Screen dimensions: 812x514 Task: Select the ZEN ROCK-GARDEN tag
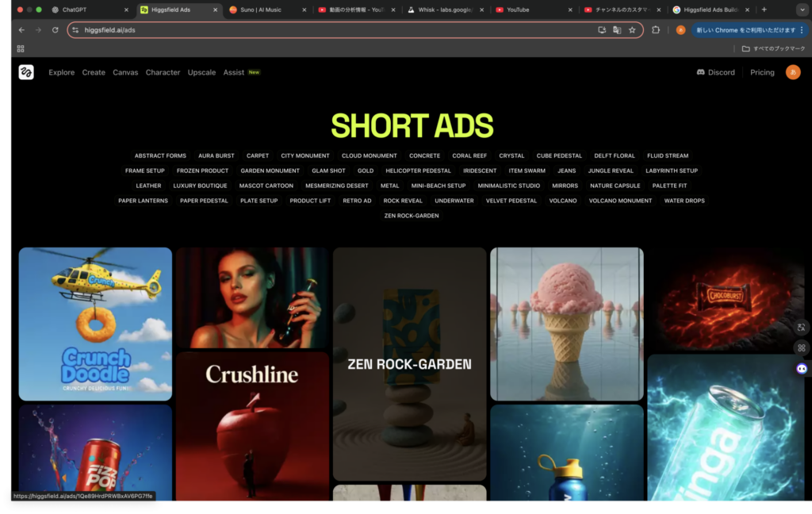tap(412, 216)
